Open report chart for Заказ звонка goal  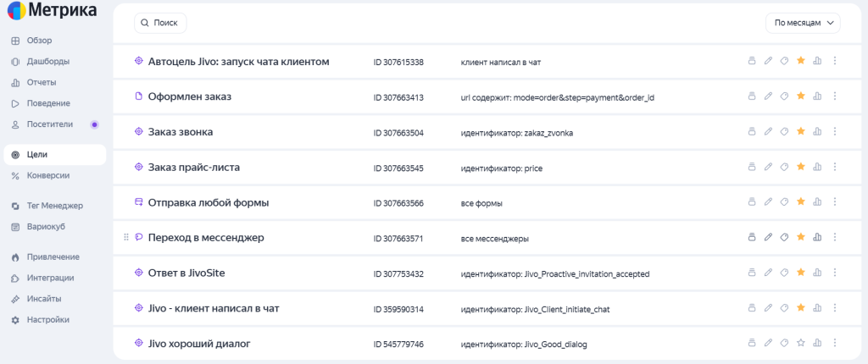pos(816,132)
